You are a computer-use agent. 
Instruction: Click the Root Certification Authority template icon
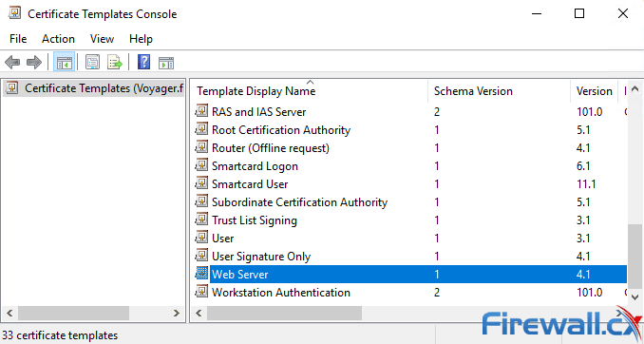point(201,129)
